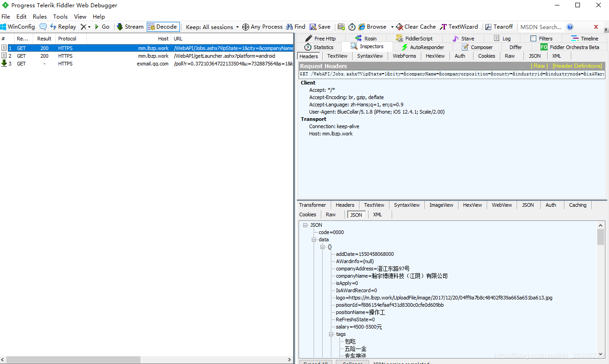
Task: Switch to the Rosin tab
Action: [366, 39]
